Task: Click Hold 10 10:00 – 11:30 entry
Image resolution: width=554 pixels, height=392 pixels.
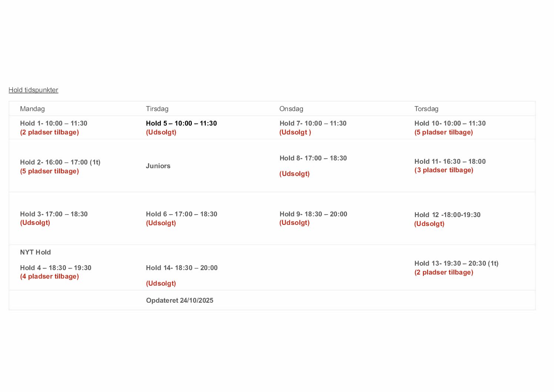Action: pos(450,123)
